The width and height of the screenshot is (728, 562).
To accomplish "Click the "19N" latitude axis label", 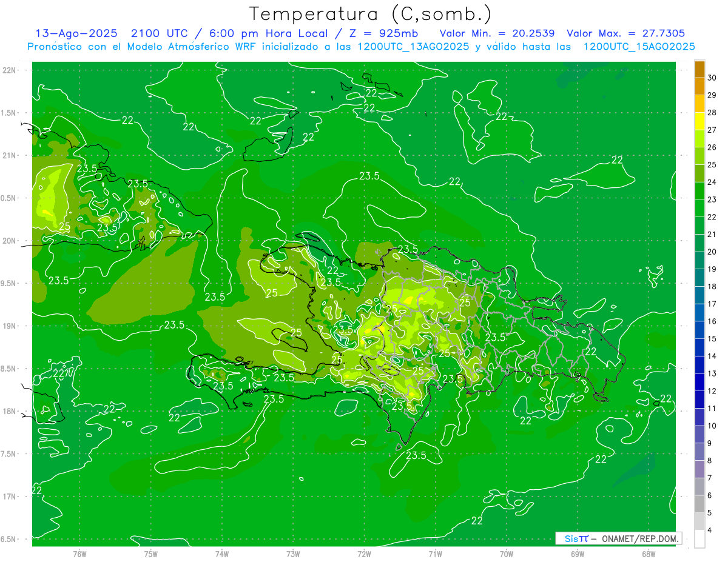I will 10,326.
